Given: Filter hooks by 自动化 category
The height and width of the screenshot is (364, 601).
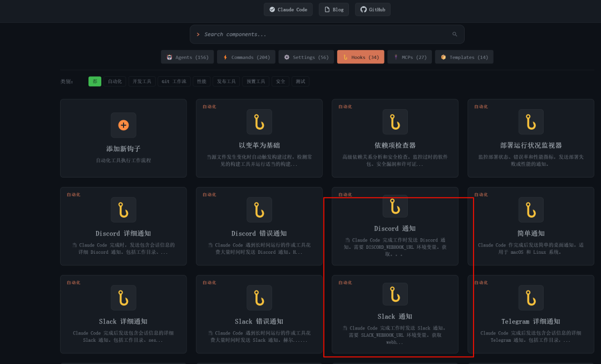Looking at the screenshot, I should click(x=115, y=81).
